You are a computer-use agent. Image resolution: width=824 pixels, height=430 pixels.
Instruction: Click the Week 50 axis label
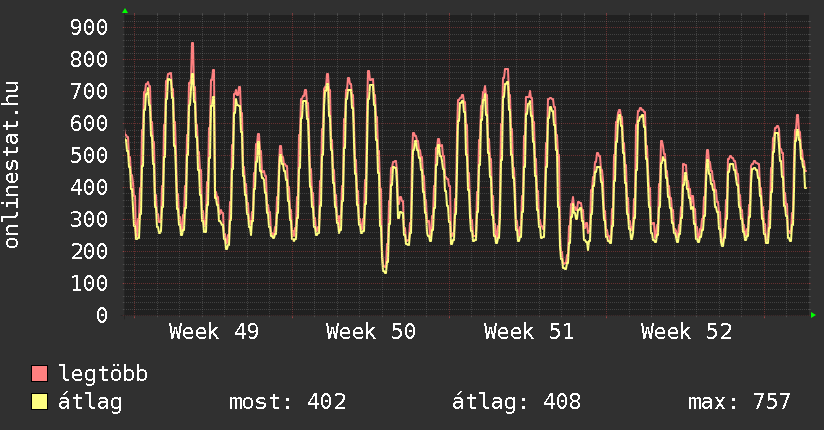click(x=371, y=332)
